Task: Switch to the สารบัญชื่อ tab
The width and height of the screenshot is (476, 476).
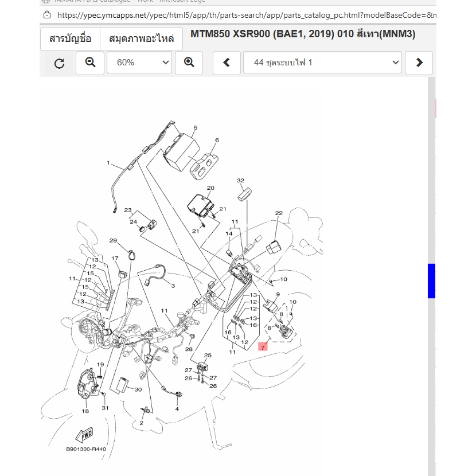Action: click(x=70, y=39)
